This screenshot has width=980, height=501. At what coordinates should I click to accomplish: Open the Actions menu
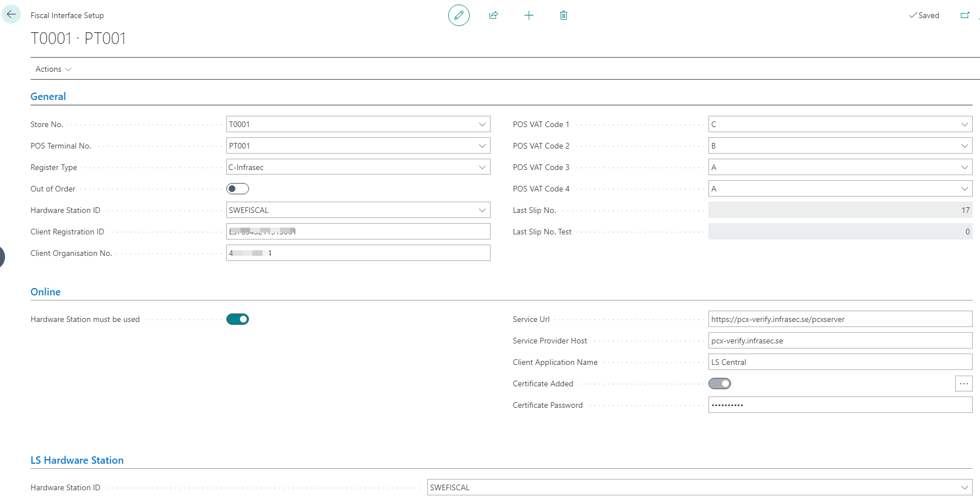53,69
